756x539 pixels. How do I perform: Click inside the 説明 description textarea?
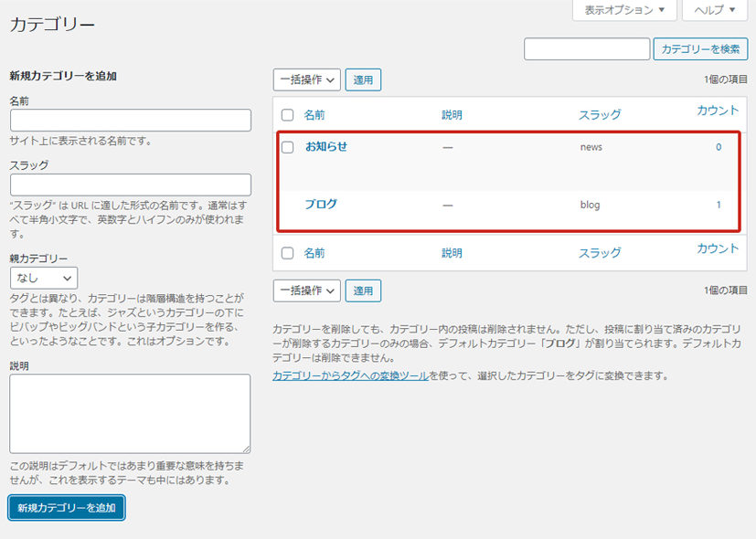click(130, 413)
